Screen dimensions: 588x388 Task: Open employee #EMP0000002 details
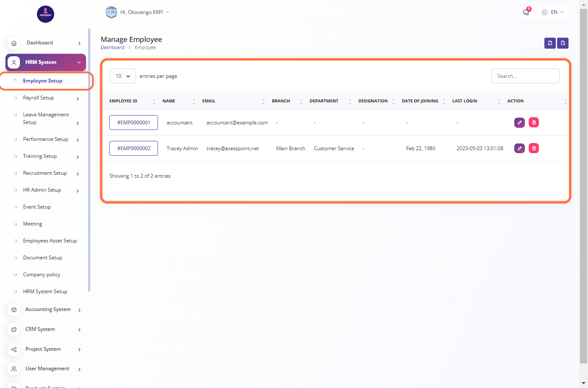tap(133, 149)
